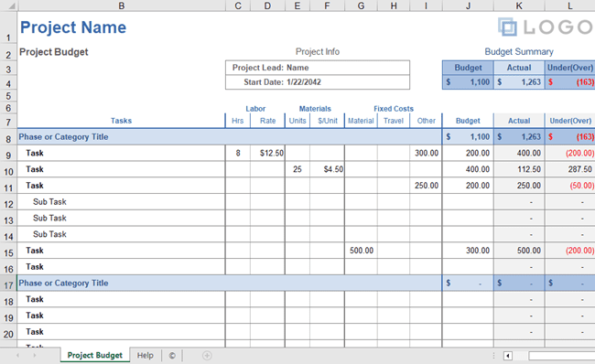
Task: Click the select-all corner triangle
Action: 11,5
